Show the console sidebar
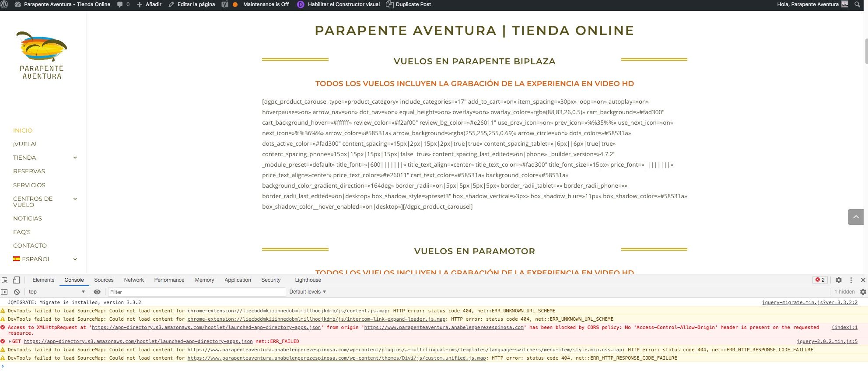 4,292
